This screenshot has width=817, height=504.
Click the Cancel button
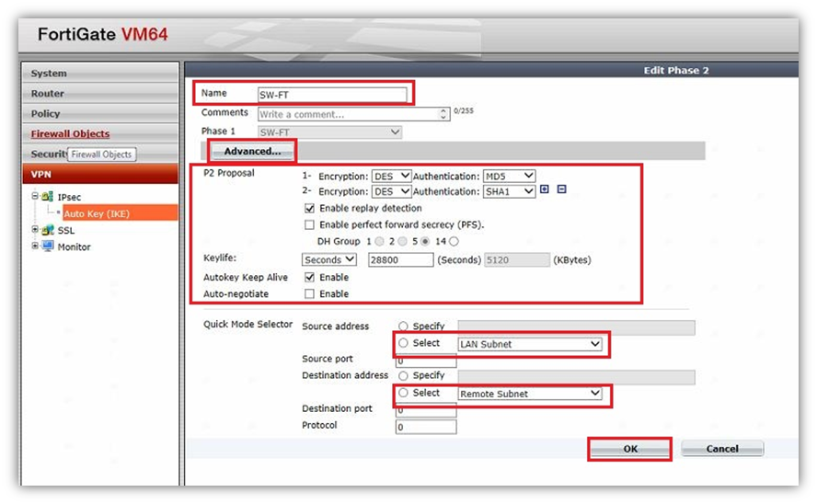pyautogui.click(x=722, y=449)
